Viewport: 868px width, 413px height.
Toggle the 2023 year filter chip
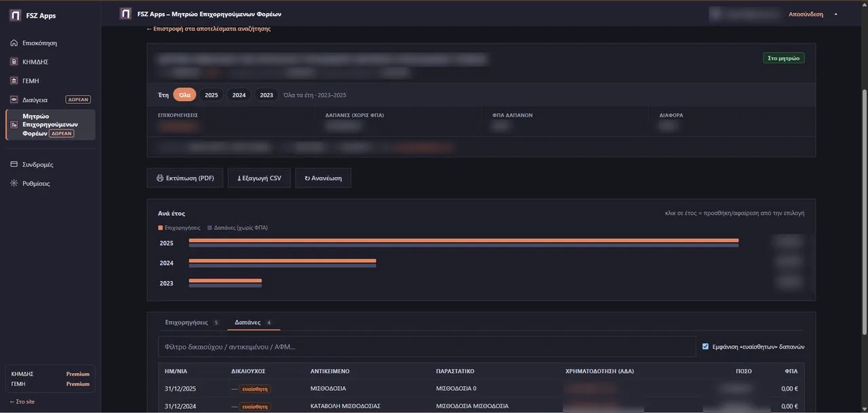pyautogui.click(x=267, y=95)
